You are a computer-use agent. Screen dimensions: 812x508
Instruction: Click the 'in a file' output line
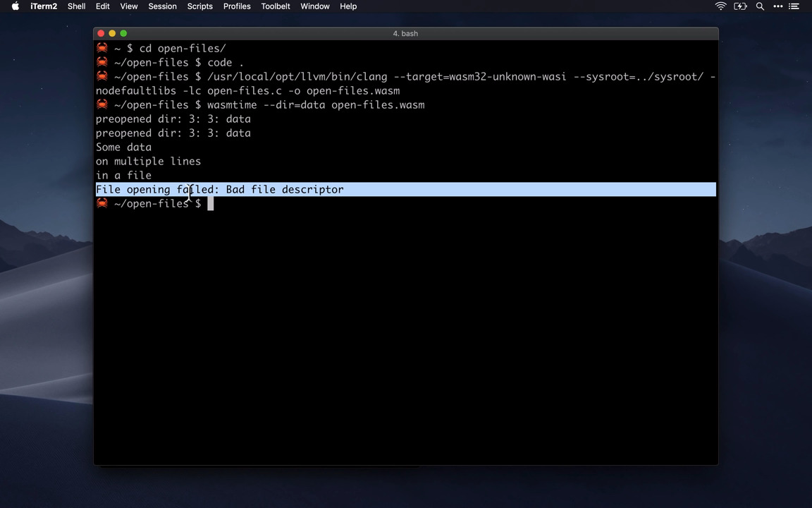tap(123, 175)
